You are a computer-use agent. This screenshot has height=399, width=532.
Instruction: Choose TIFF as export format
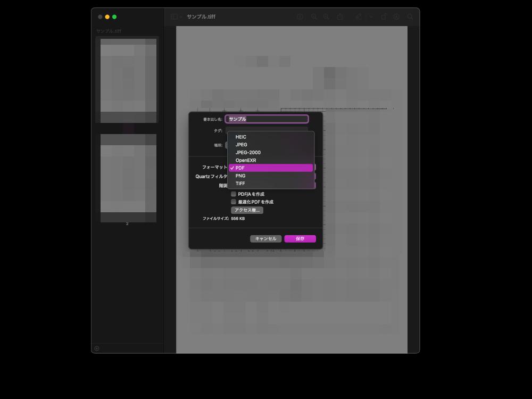click(271, 184)
